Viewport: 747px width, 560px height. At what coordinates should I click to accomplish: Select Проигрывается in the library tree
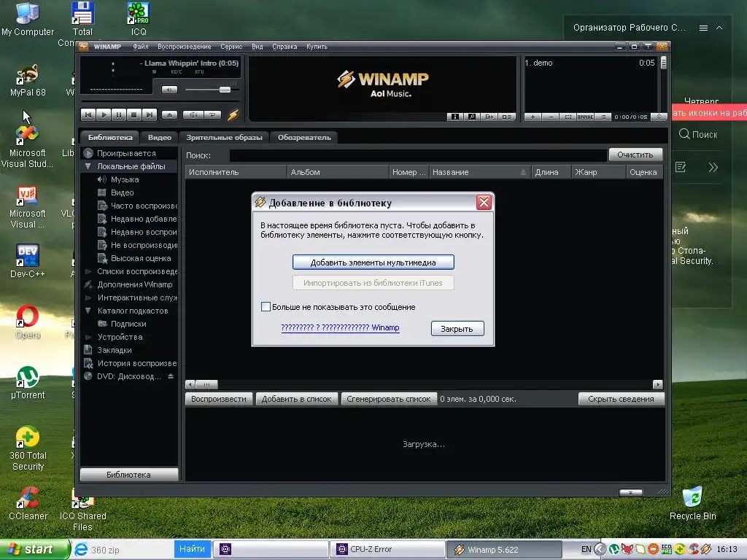click(126, 153)
